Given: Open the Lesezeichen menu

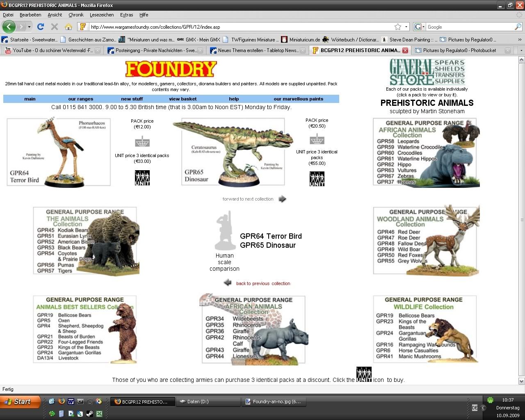Looking at the screenshot, I should (102, 15).
